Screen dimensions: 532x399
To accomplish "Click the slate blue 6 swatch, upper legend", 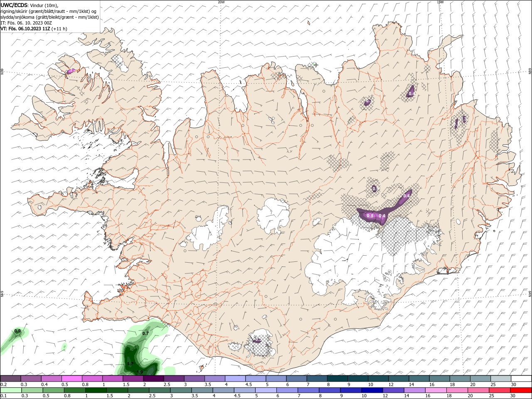I will [296, 379].
